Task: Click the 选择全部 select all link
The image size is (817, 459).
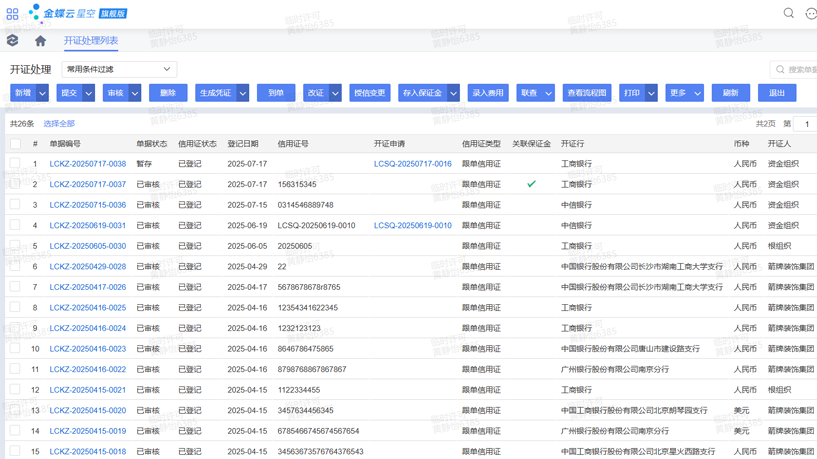Action: click(x=59, y=124)
